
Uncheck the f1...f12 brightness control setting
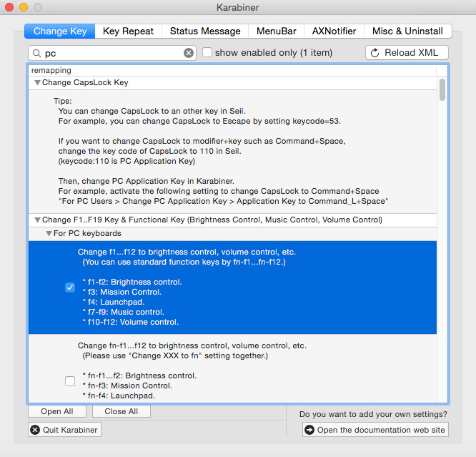(70, 287)
